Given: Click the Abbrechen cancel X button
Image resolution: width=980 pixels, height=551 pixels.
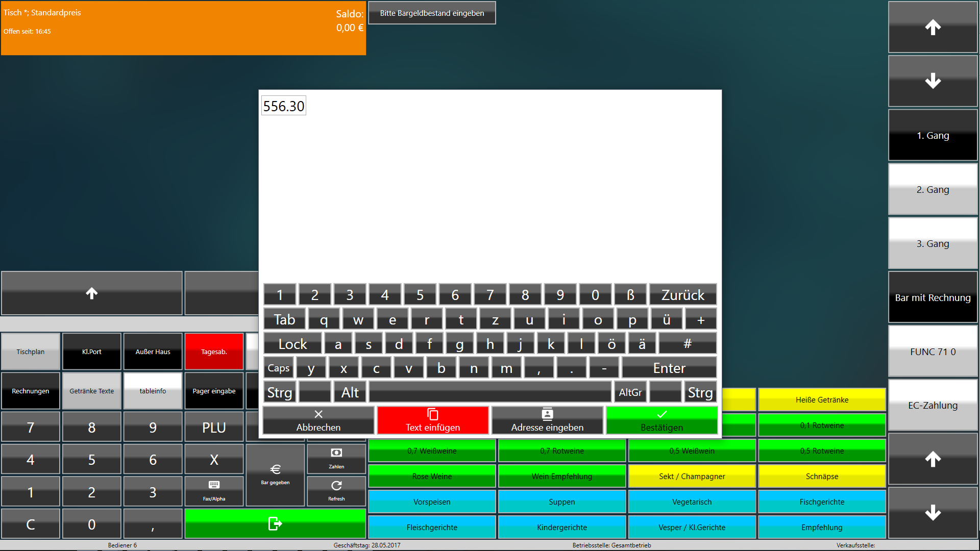Looking at the screenshot, I should 318,420.
